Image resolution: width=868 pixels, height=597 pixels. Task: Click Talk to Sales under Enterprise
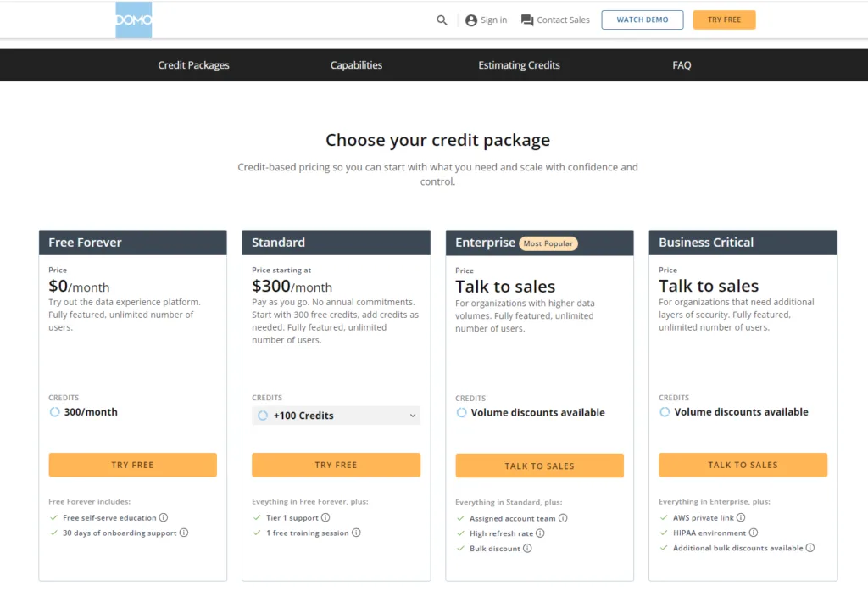click(539, 466)
